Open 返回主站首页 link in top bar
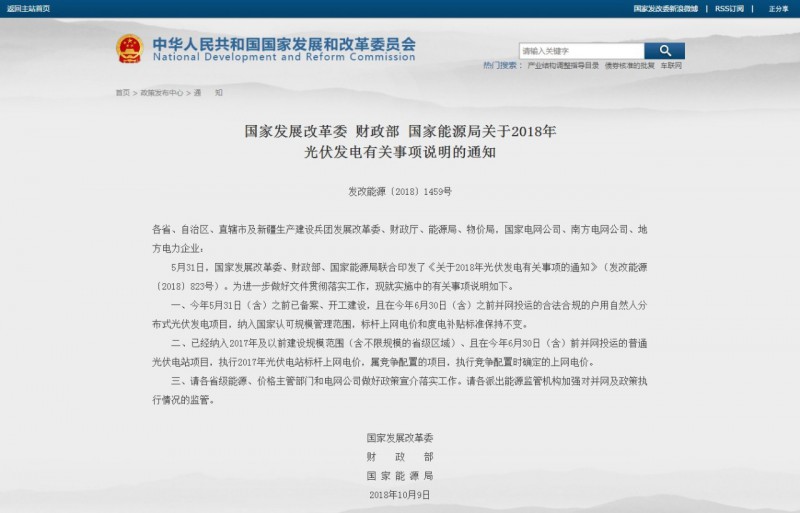800x513 pixels. click(x=28, y=8)
